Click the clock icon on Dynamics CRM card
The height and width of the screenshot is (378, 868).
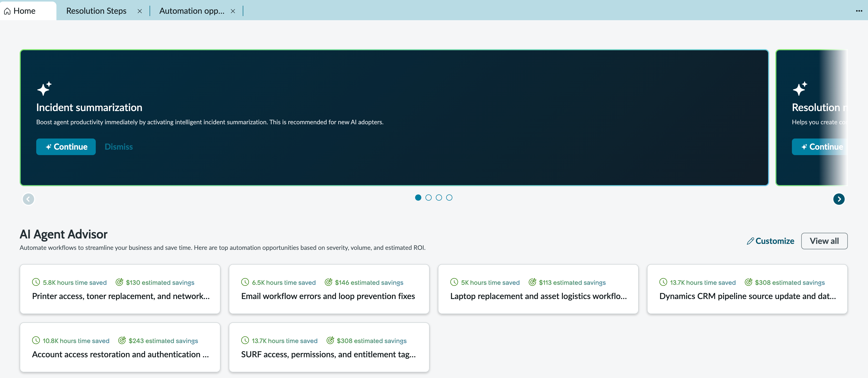coord(663,282)
